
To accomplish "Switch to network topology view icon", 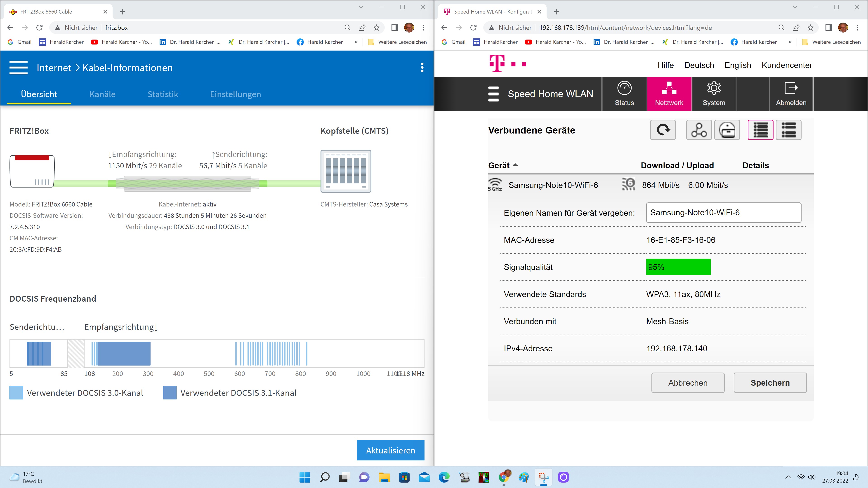I will pos(699,130).
